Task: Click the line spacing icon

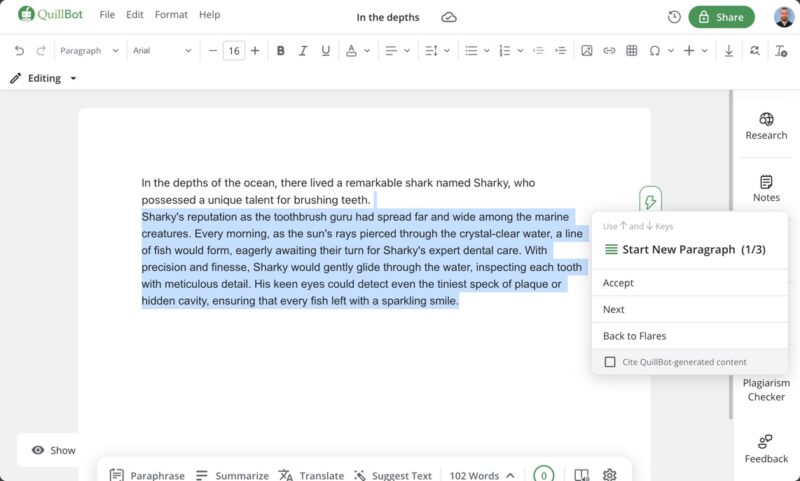Action: (x=431, y=50)
